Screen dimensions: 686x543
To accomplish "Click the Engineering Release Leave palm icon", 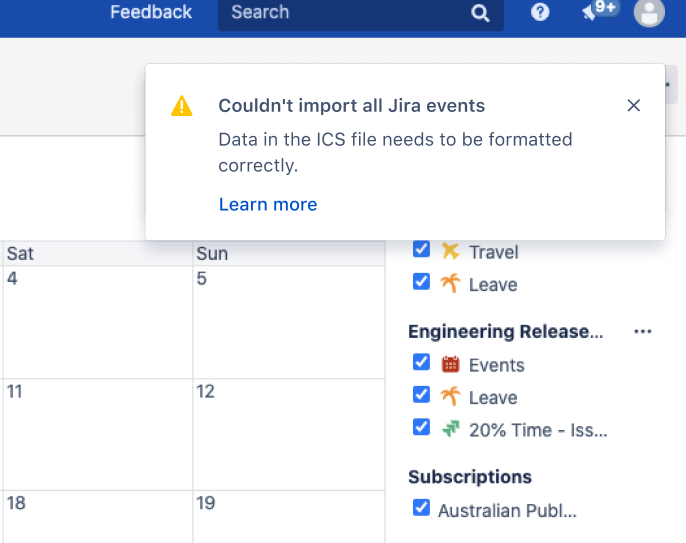I will click(450, 396).
